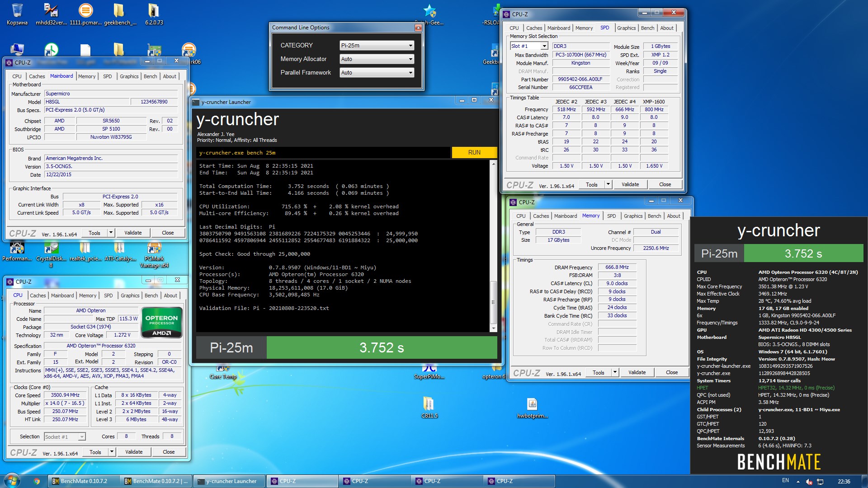
Task: Launch CrystalDiskMark 8 shortcut
Action: click(x=51, y=255)
